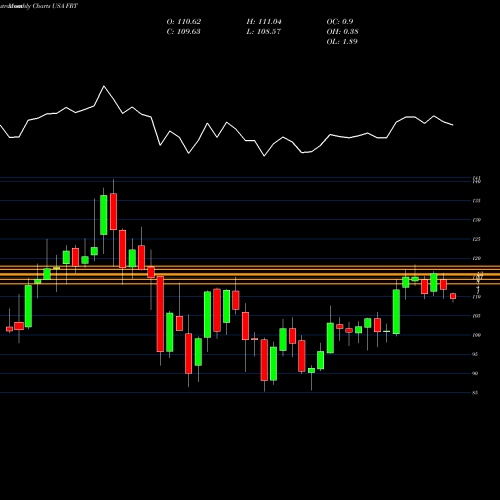Click the chart title ending in USA FRT
Image resolution: width=500 pixels, height=500 pixels.
point(39,6)
